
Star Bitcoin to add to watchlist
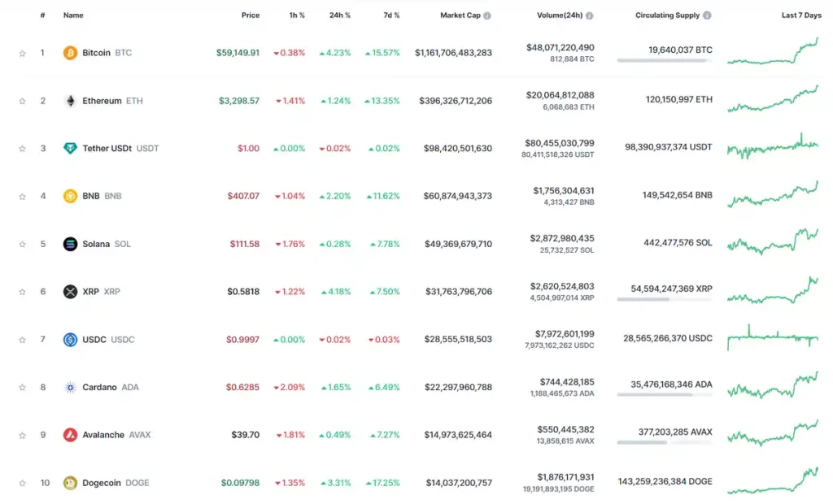point(23,54)
